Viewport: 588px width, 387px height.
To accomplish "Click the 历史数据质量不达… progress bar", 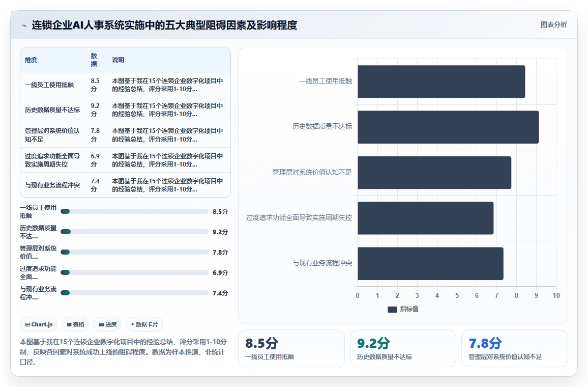I will 134,232.
